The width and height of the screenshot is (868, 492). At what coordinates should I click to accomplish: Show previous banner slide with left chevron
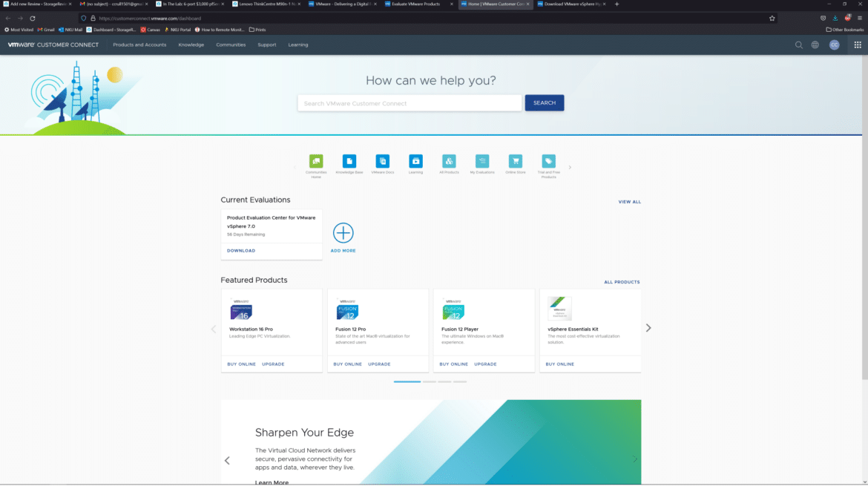[227, 460]
